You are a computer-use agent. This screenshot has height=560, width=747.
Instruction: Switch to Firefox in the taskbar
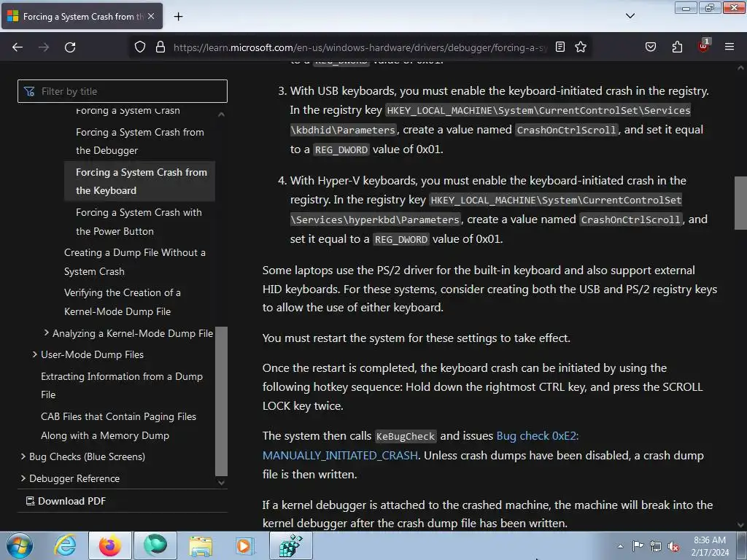pos(109,545)
